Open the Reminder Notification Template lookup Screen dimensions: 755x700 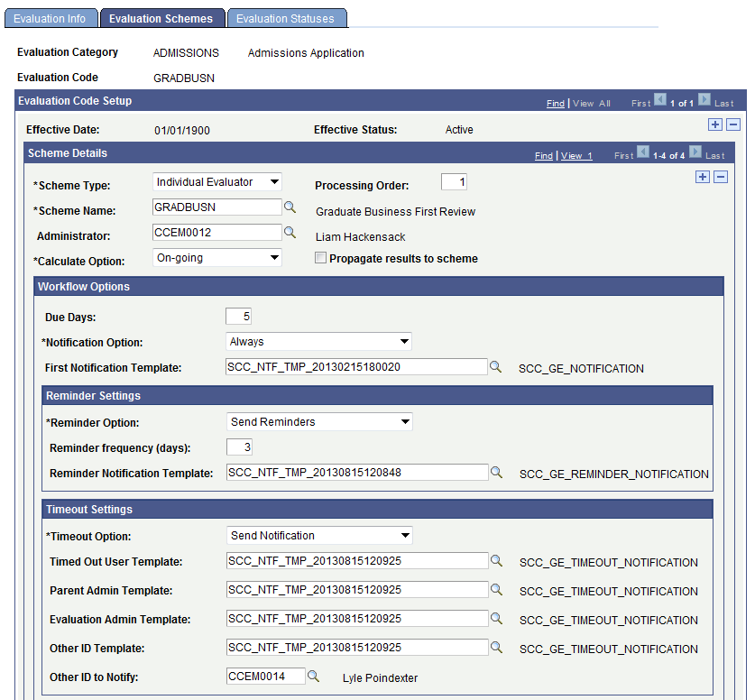[497, 472]
